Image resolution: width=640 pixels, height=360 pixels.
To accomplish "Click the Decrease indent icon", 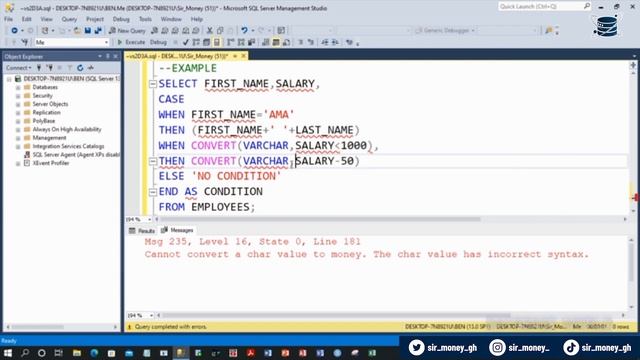I will [325, 42].
